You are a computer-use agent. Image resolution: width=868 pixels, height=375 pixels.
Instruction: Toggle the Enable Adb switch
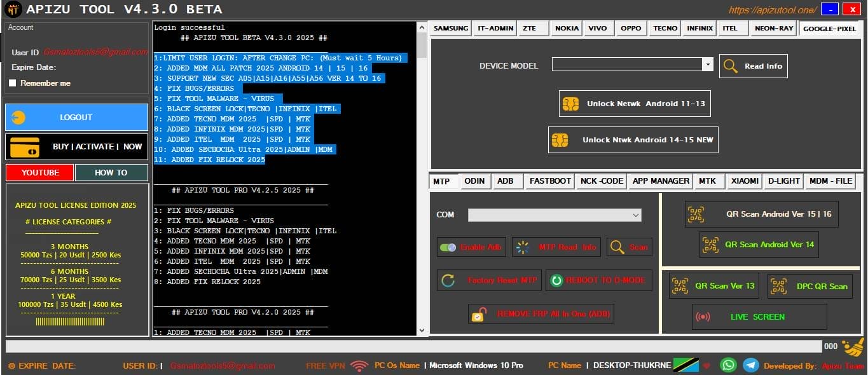[x=446, y=247]
